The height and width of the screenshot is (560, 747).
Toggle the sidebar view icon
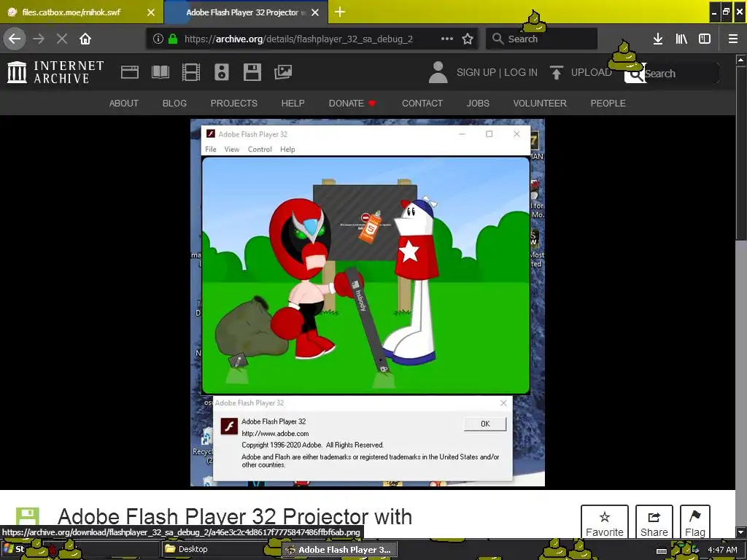tap(705, 39)
